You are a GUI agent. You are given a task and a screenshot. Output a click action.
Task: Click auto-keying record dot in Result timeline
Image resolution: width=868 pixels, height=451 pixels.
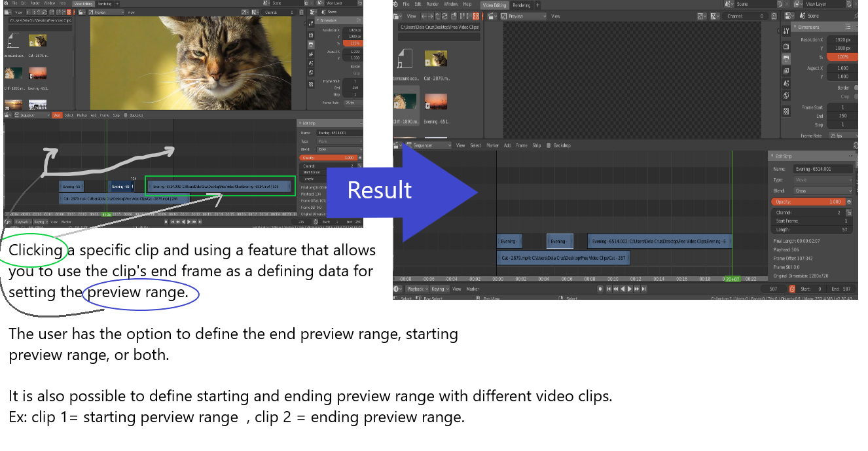(600, 289)
